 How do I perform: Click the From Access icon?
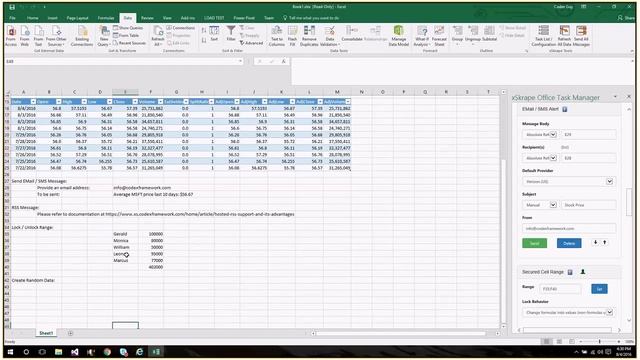point(11,36)
